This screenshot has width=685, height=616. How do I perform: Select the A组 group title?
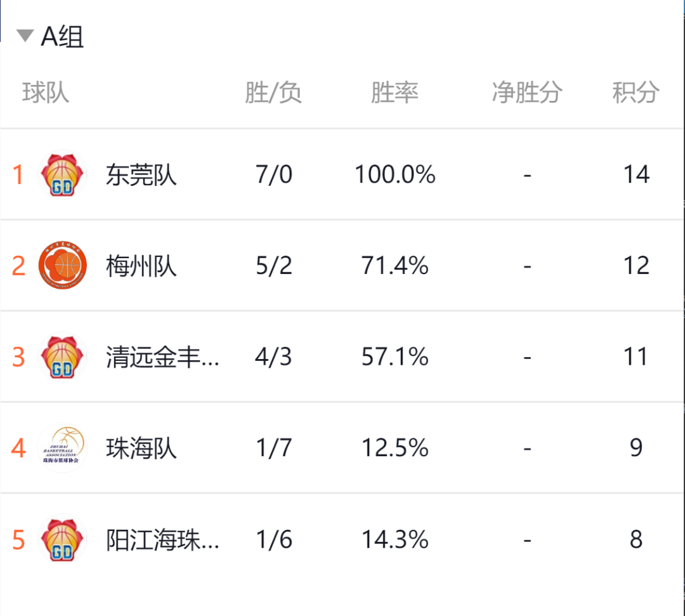tap(62, 36)
